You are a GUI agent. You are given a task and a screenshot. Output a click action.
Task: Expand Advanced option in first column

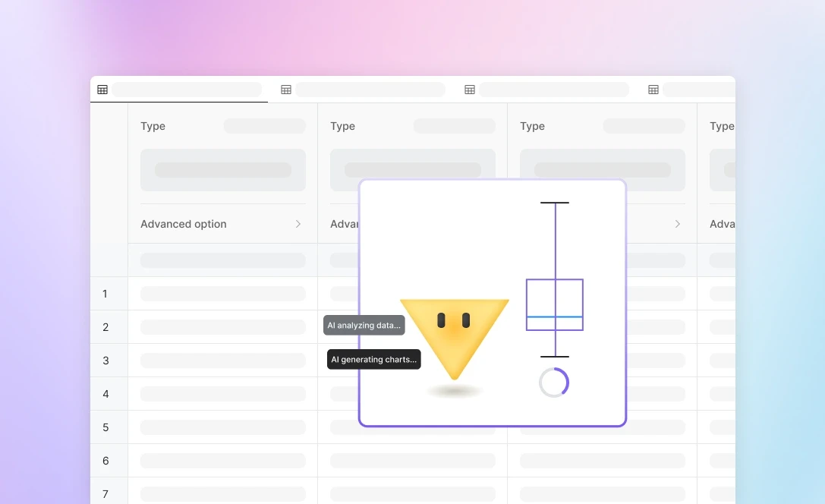222,224
